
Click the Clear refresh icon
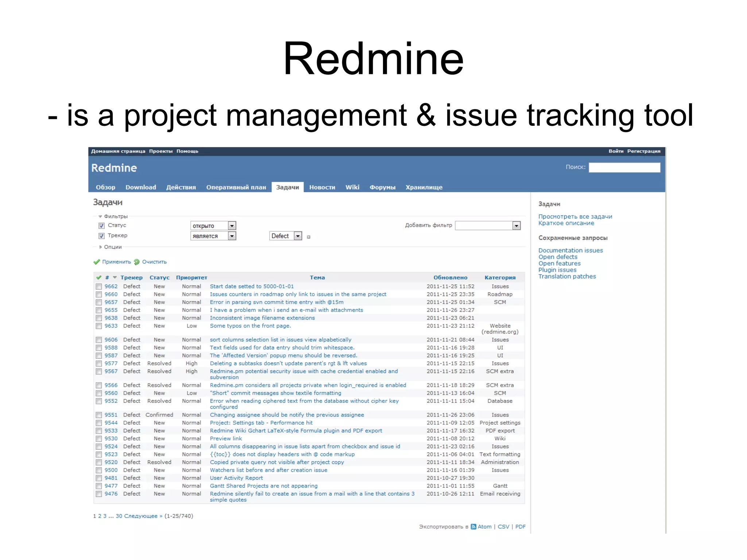pyautogui.click(x=137, y=262)
